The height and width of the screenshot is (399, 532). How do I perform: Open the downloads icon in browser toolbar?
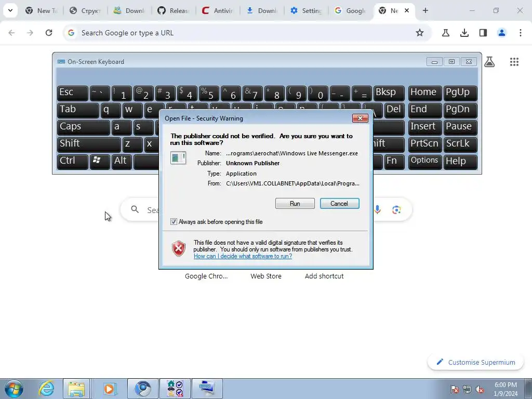[x=464, y=33]
